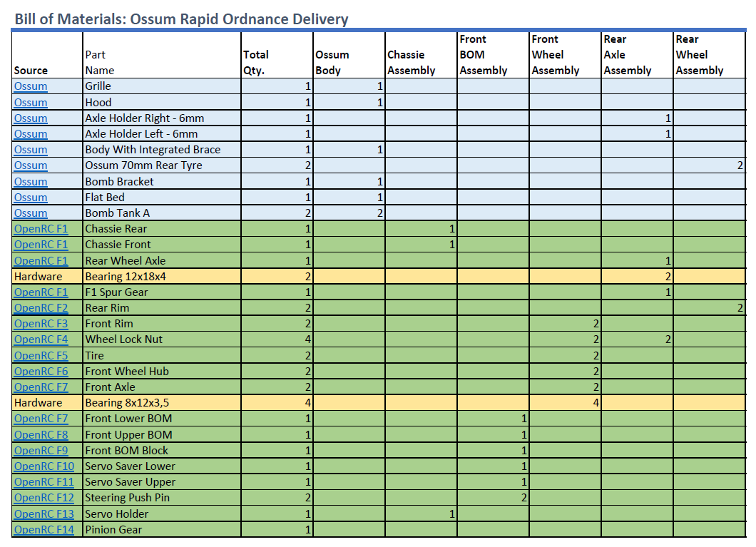Select the Front Wheel Hub cell
Viewport: 756px width, 547px height.
click(x=161, y=372)
